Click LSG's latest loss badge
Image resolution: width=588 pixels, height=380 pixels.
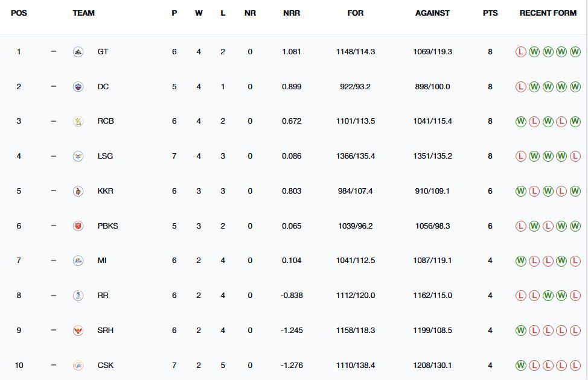click(575, 156)
